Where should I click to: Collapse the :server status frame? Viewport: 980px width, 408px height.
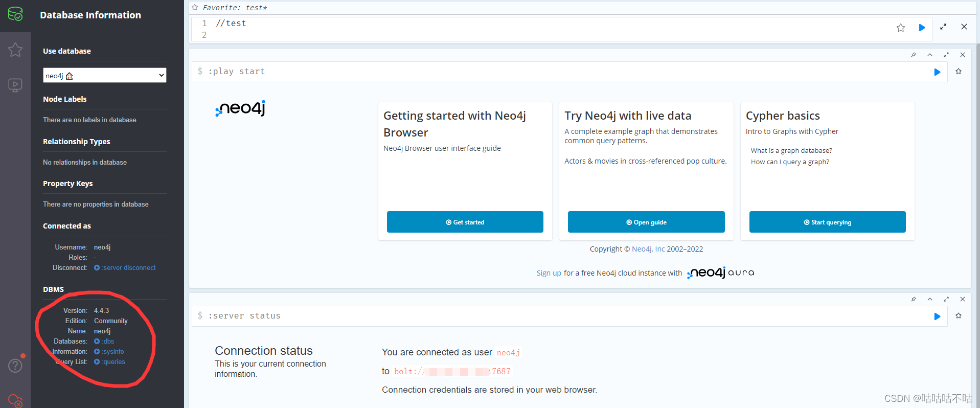pos(930,299)
